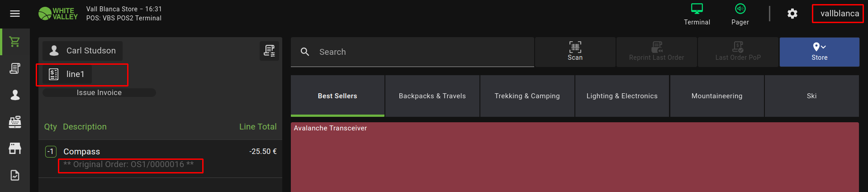This screenshot has width=868, height=192.
Task: Click the store front sidebar icon
Action: click(x=15, y=149)
